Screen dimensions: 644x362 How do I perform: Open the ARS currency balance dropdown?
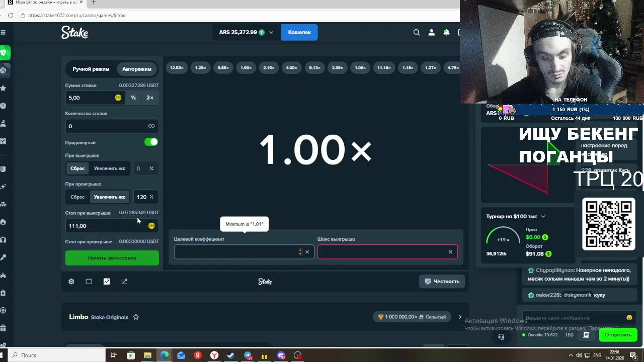click(x=246, y=32)
